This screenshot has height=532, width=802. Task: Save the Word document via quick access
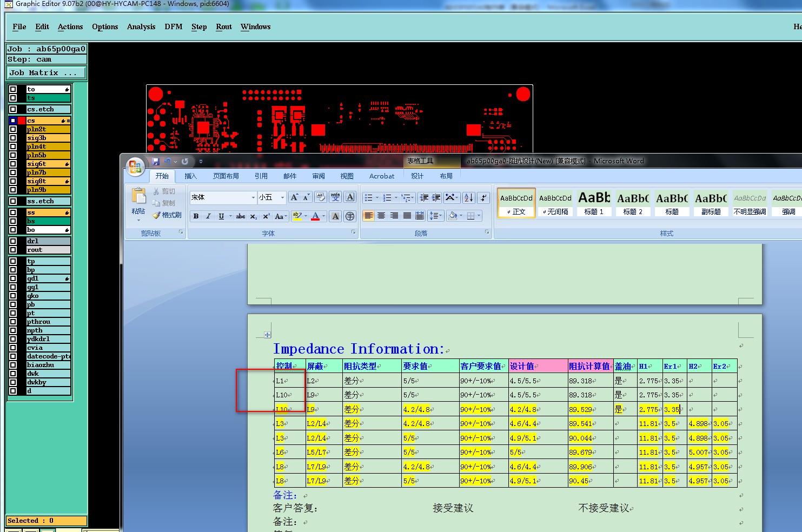click(x=156, y=161)
